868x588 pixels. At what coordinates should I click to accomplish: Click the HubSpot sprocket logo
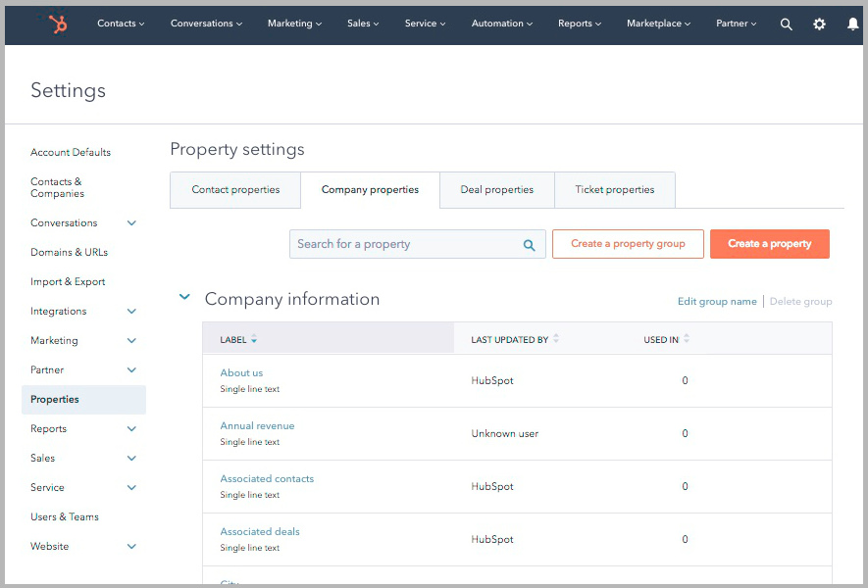pos(58,24)
